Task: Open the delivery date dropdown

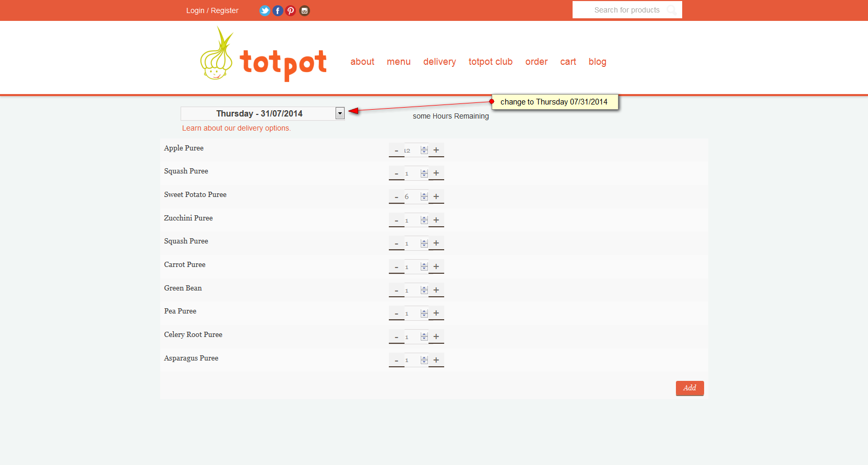Action: click(263, 113)
